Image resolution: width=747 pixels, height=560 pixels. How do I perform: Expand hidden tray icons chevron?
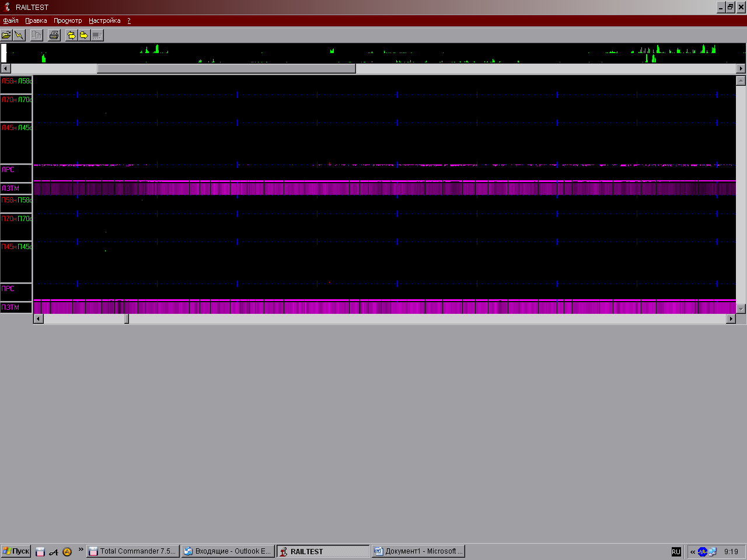pos(693,551)
